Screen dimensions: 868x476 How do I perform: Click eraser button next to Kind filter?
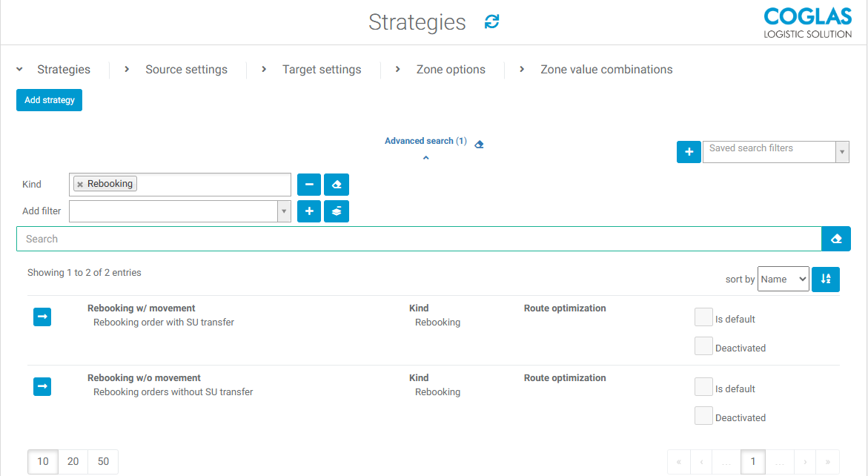[337, 185]
